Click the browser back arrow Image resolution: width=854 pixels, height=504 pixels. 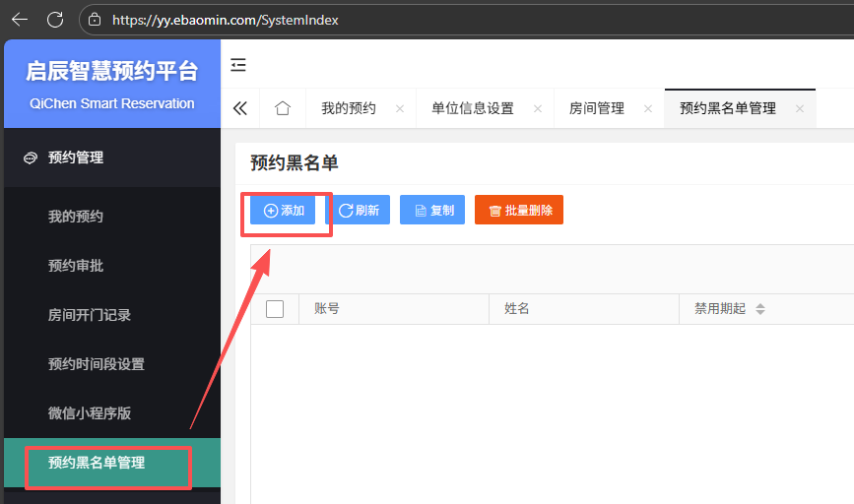tap(20, 19)
